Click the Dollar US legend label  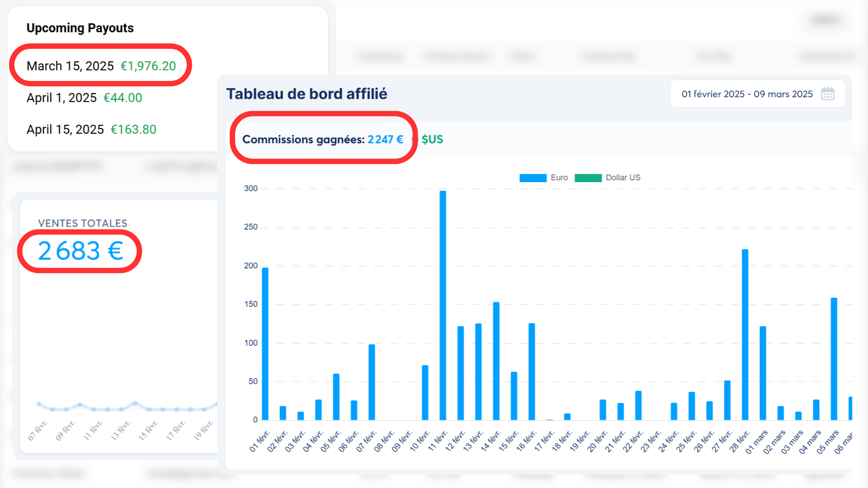point(623,178)
